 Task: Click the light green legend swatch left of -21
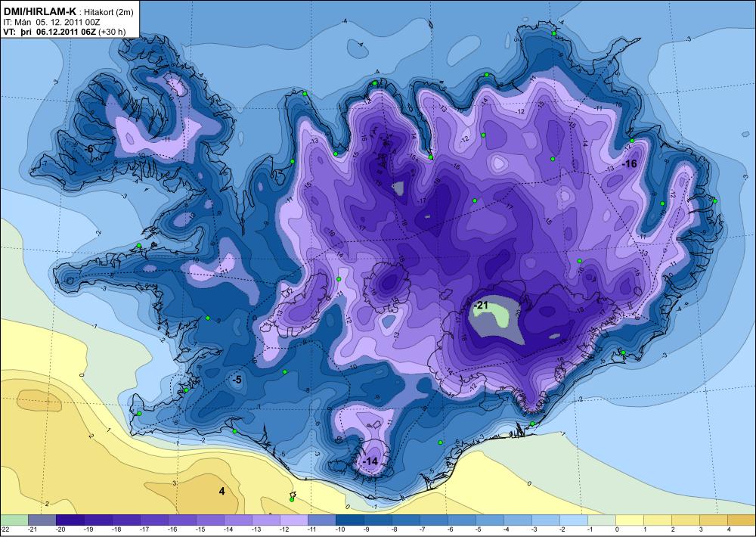14,520
